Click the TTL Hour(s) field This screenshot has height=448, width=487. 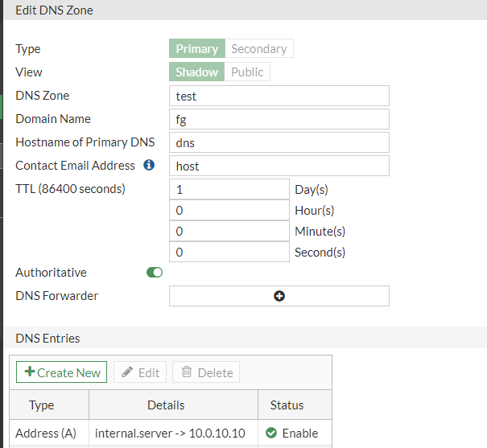click(x=229, y=211)
